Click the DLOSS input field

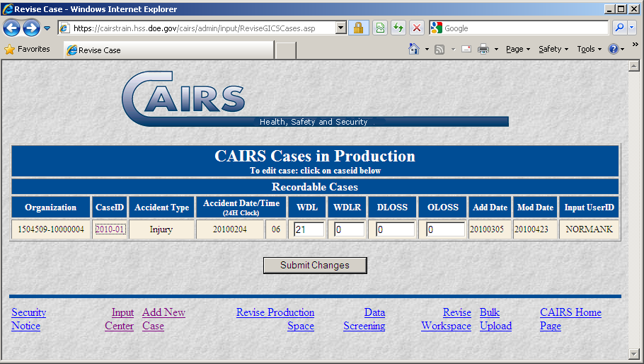click(395, 229)
